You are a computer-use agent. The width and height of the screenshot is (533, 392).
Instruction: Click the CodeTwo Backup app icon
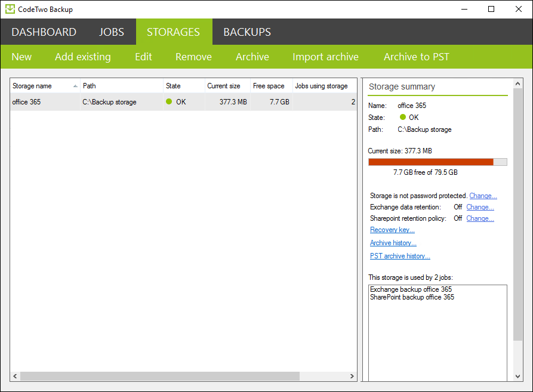coord(10,9)
